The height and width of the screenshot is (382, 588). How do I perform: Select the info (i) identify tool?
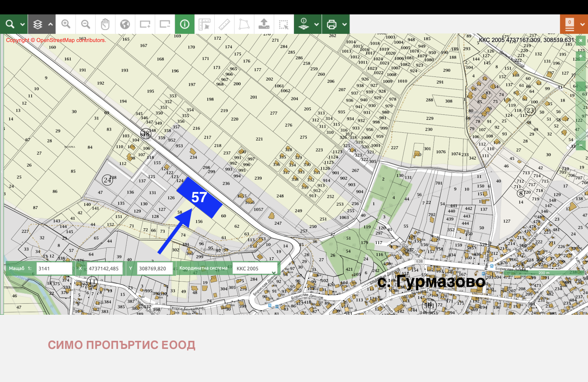[184, 24]
